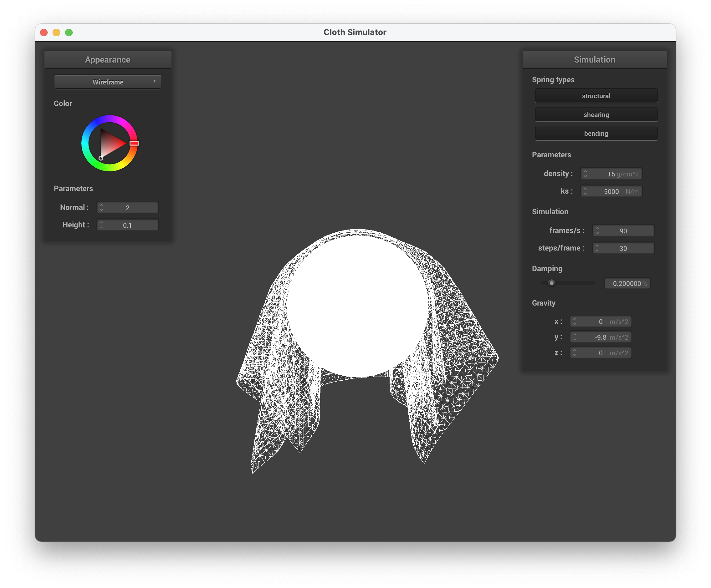Click the ks value stepper arrows
Image resolution: width=711 pixels, height=588 pixels.
(585, 191)
